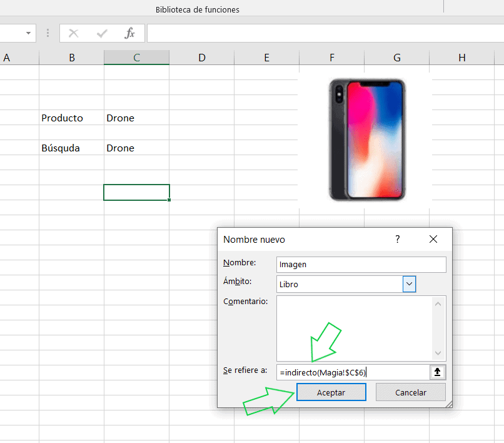Select the Drone cell next to Búsquda
Screen dimensions: 504x443
coord(136,148)
